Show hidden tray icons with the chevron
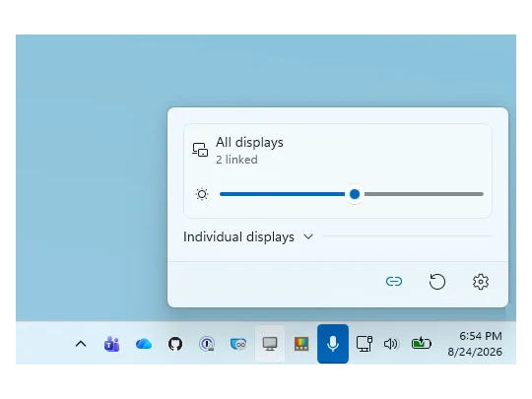532x399 pixels. click(x=81, y=344)
